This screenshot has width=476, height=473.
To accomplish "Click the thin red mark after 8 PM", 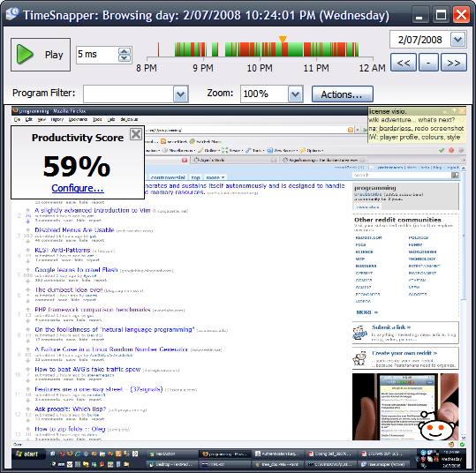I will (158, 49).
